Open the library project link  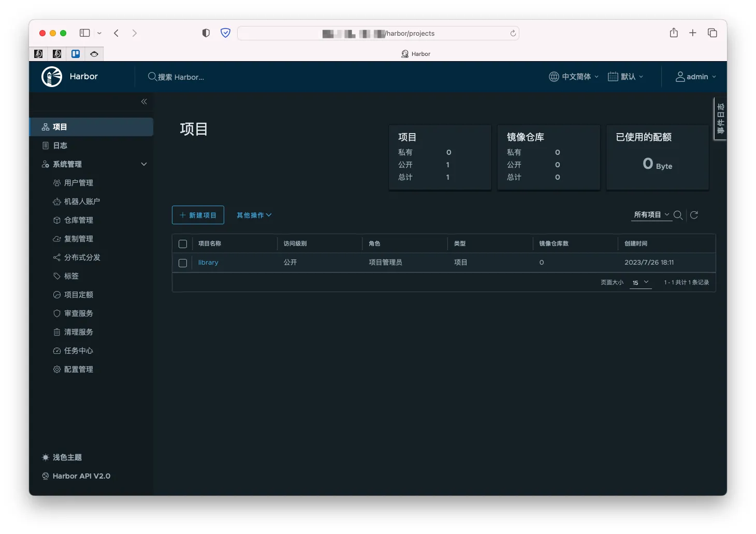[x=208, y=263]
